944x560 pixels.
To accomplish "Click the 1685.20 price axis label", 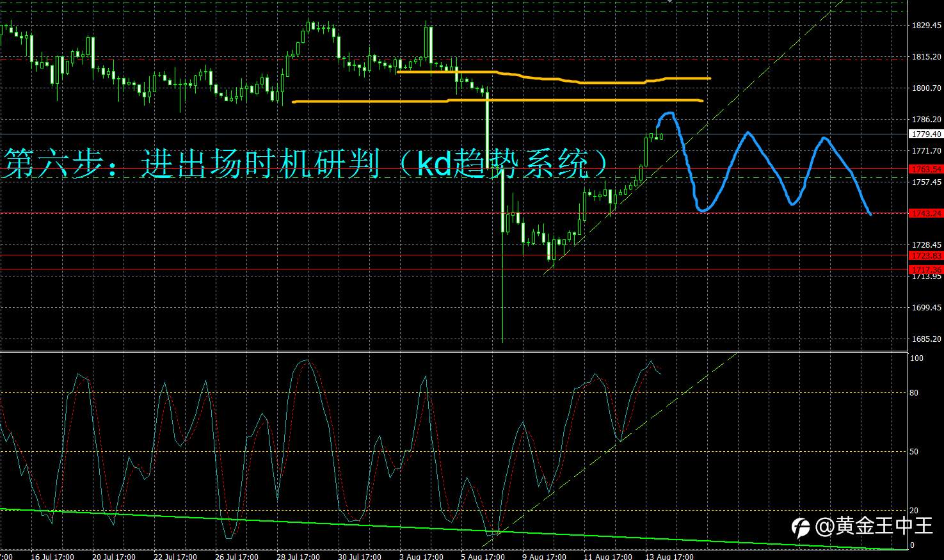I will coord(926,339).
